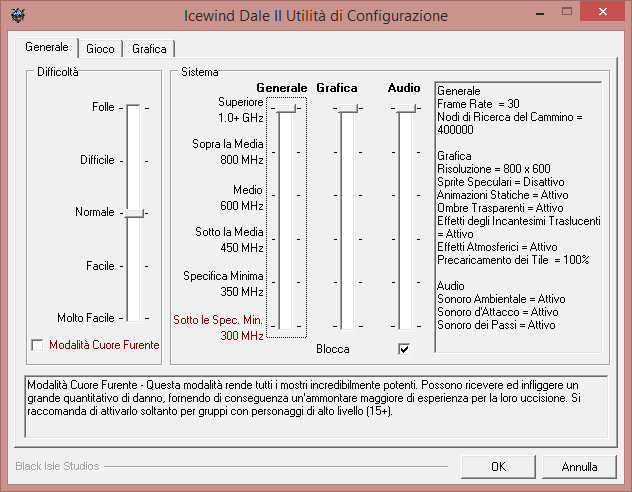Click the Cuore Furente description text box
632x492 pixels.
click(316, 406)
